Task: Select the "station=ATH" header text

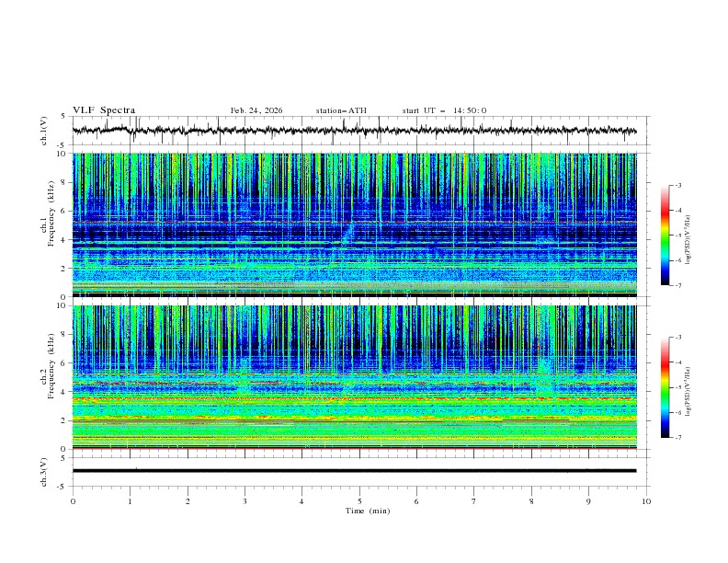Action: pos(341,110)
